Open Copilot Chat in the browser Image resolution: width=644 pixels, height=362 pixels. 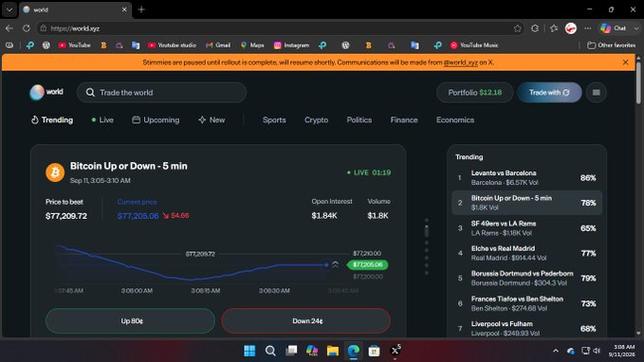pyautogui.click(x=614, y=28)
